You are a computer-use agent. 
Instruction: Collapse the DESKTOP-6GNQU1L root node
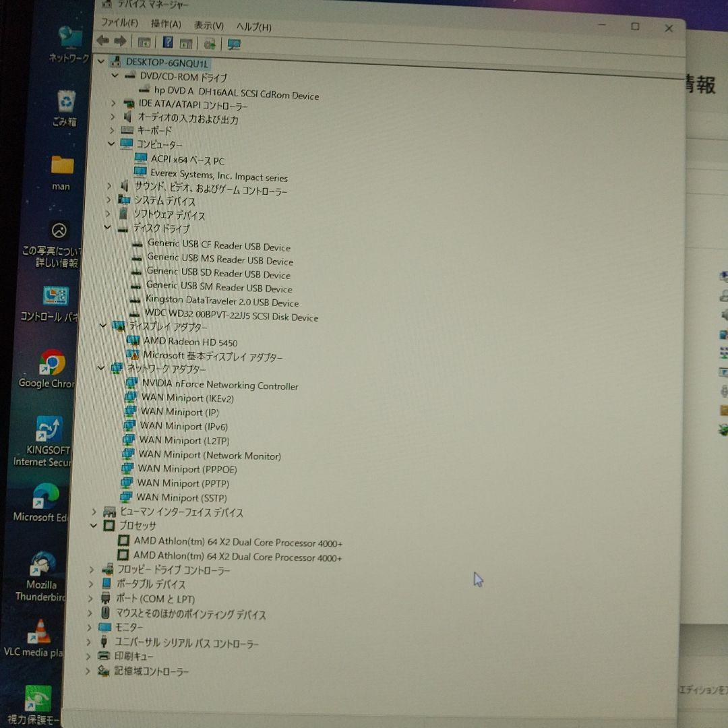click(x=100, y=61)
